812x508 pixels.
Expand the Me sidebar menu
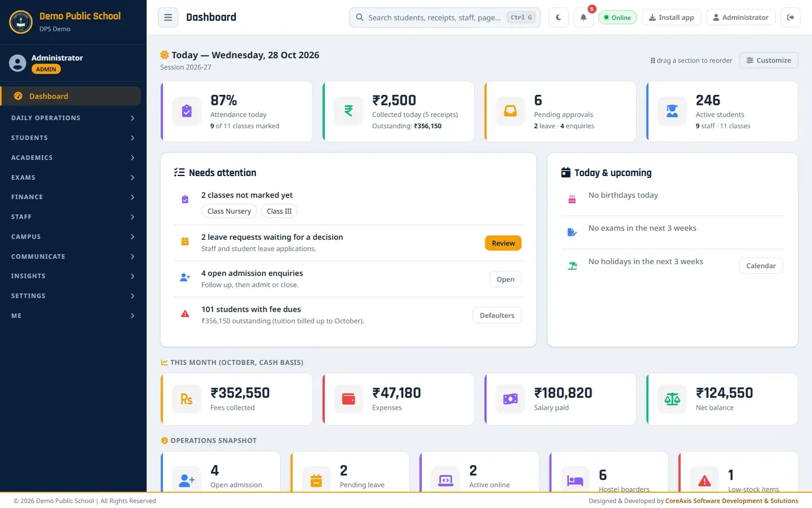click(x=73, y=316)
